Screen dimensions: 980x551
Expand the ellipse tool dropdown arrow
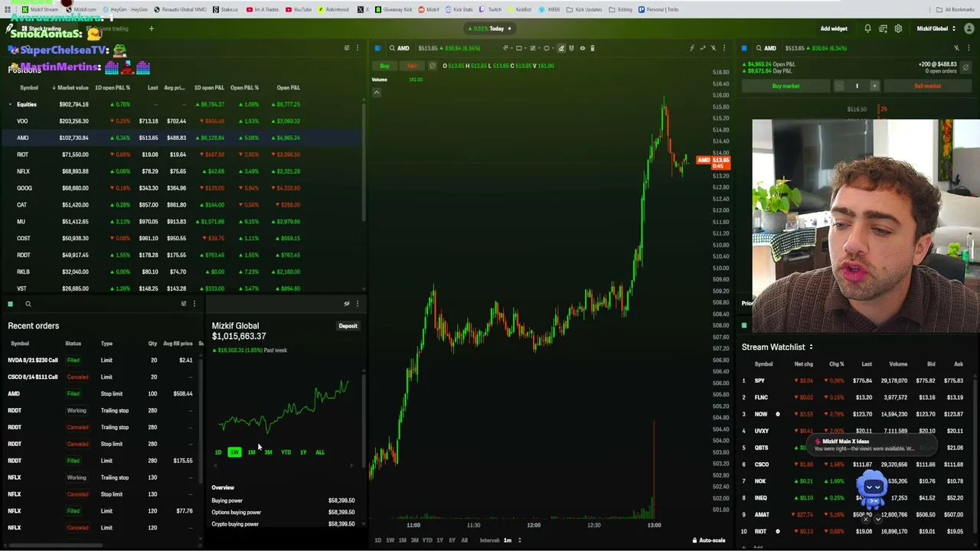pos(553,48)
